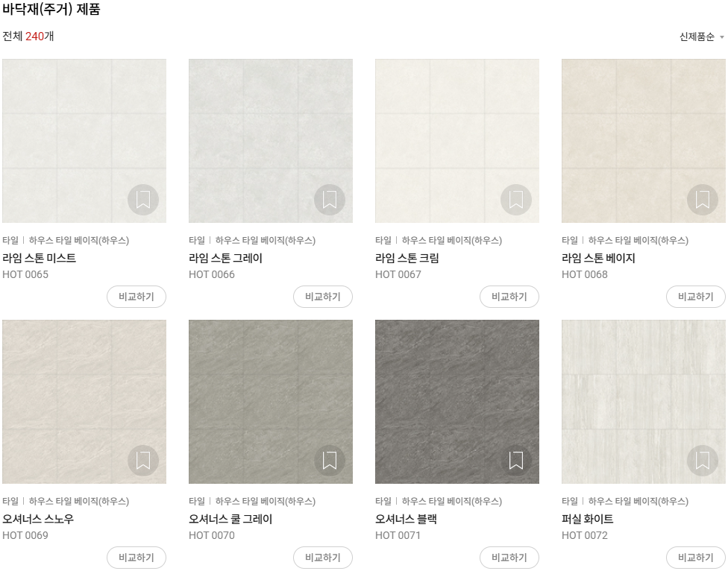This screenshot has height=571, width=728.
Task: Bookmark the 라임 스톤 크림 tile
Action: coord(516,200)
